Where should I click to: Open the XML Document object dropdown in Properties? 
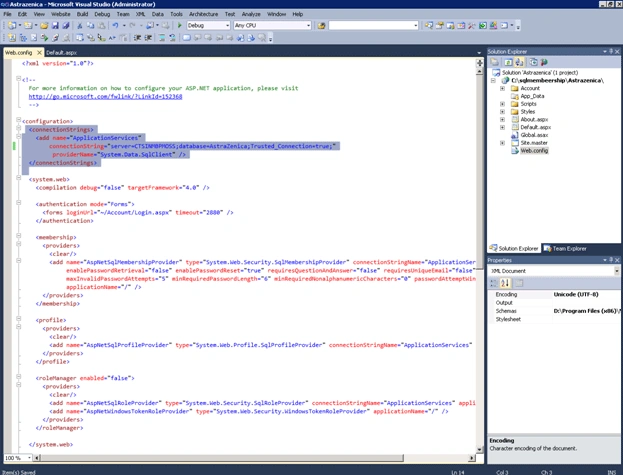(617, 271)
